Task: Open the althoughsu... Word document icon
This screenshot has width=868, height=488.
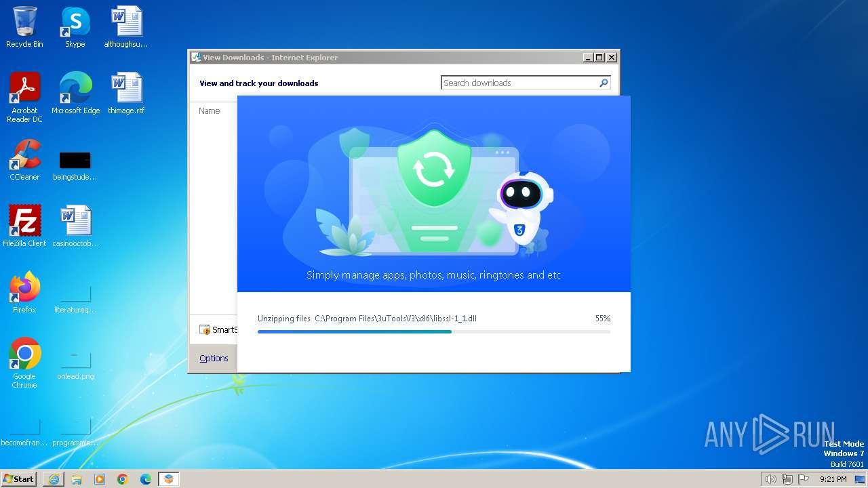Action: [126, 27]
